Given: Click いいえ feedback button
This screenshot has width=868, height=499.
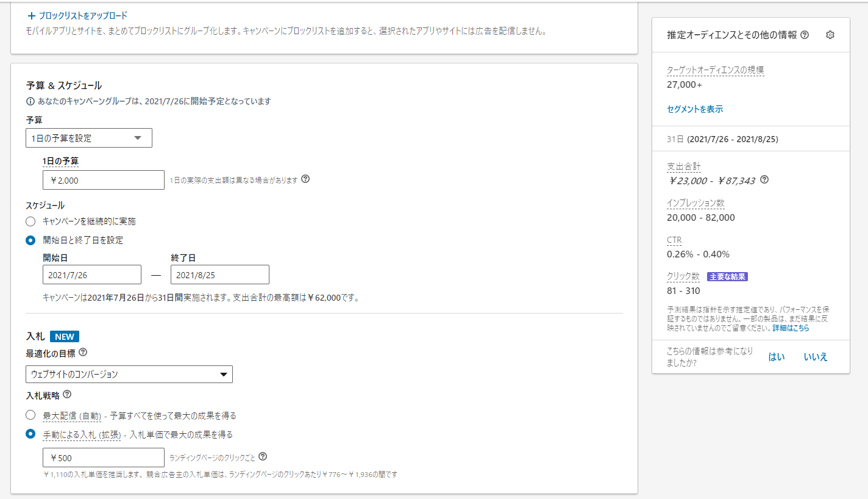Looking at the screenshot, I should (x=816, y=357).
